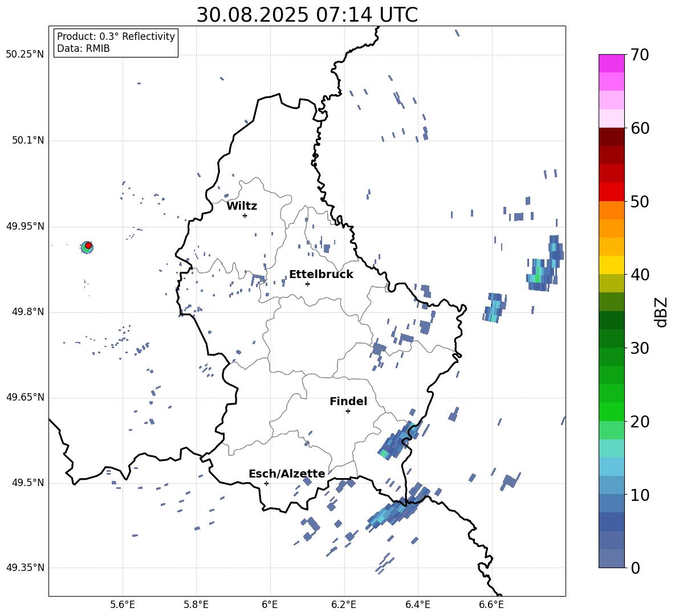Viewport: 675px width, 616px height.
Task: Click the cross marker at Findel
Action: 348,411
